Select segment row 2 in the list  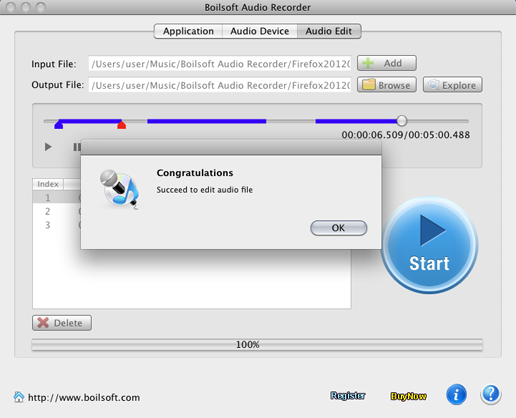point(57,211)
